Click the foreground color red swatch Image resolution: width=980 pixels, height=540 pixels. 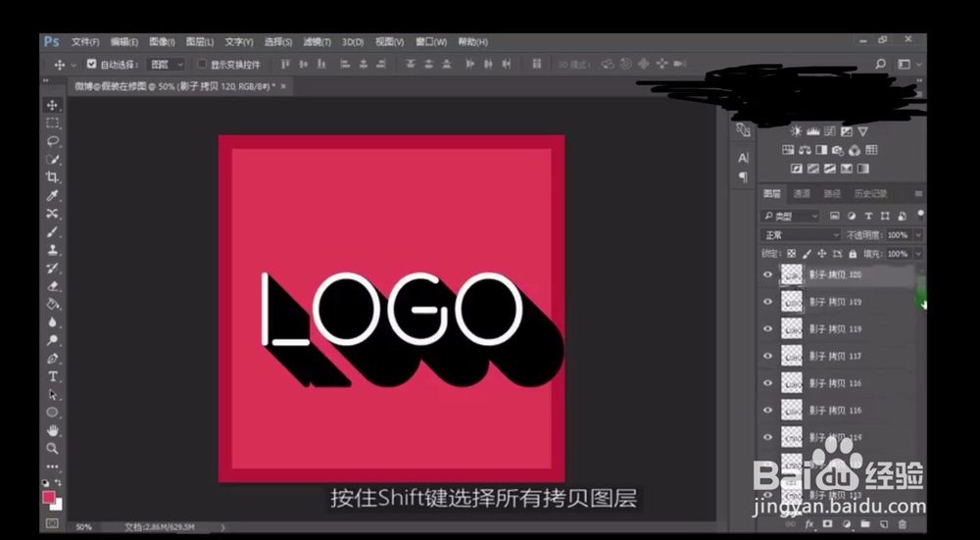pyautogui.click(x=49, y=498)
